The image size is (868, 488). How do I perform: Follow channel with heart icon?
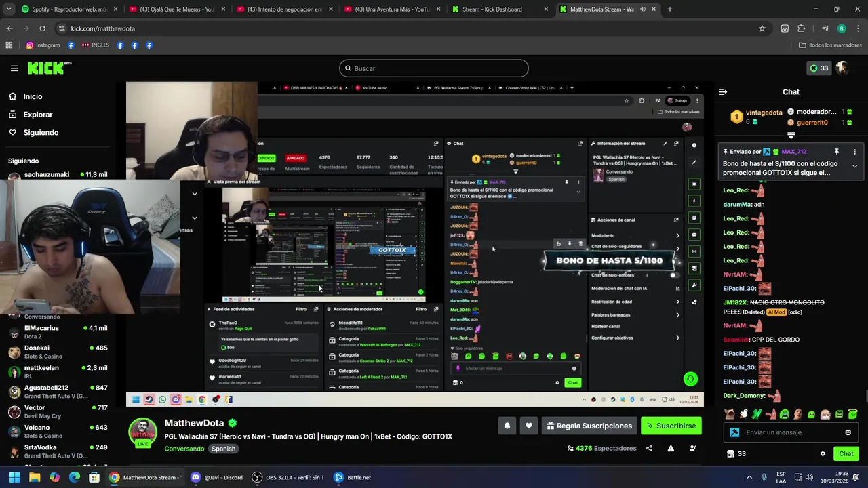(x=528, y=426)
